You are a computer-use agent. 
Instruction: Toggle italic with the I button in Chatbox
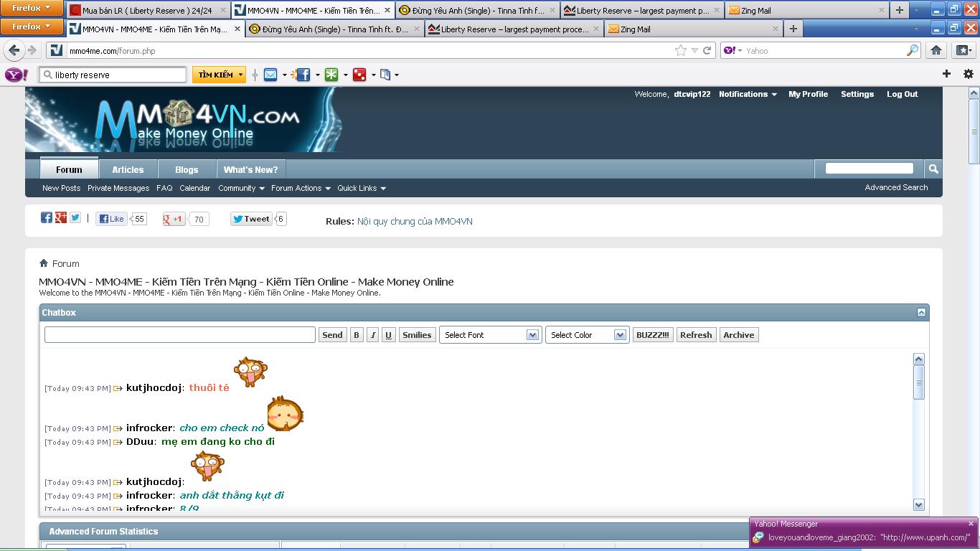point(372,335)
